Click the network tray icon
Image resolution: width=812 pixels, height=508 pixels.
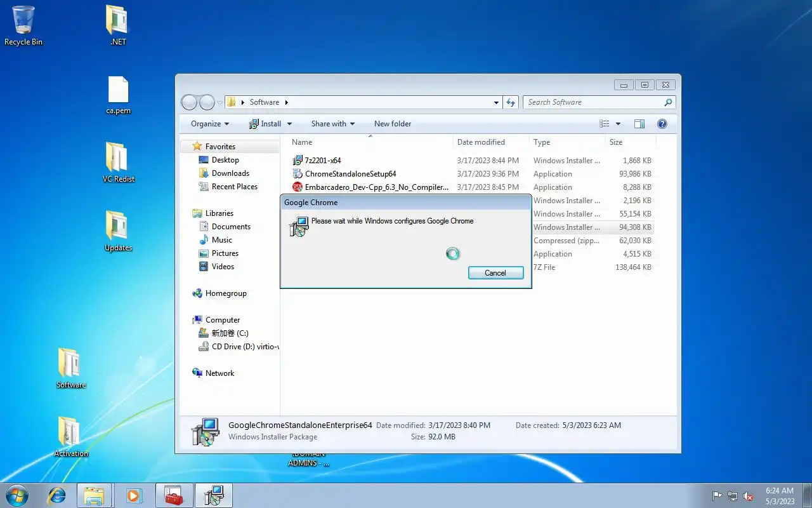tap(733, 496)
